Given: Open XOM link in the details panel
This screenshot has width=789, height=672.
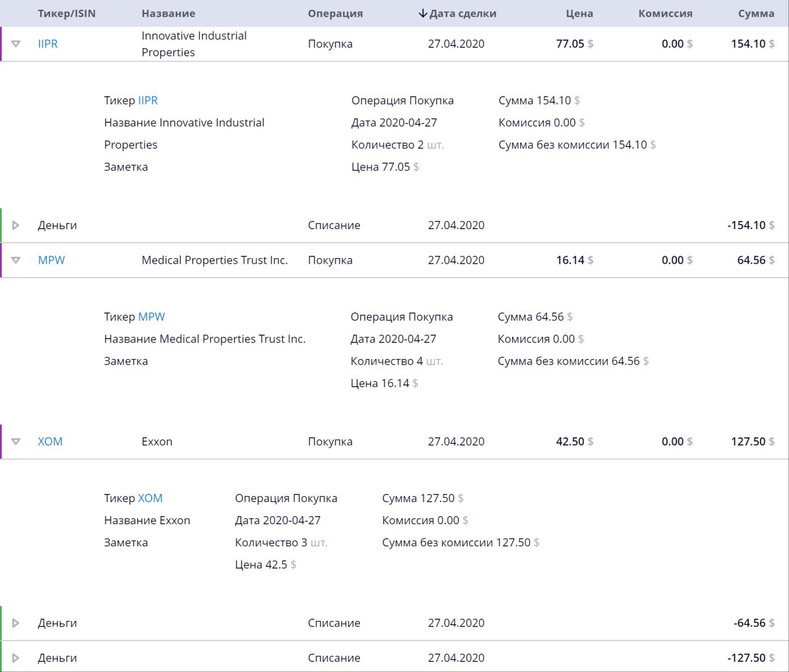Looking at the screenshot, I should coord(150,498).
